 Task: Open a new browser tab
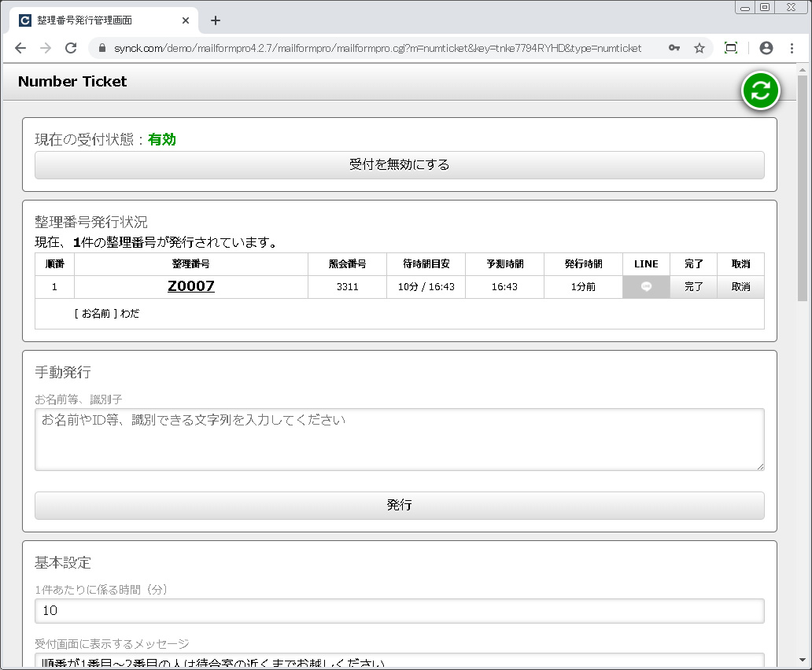[x=216, y=20]
